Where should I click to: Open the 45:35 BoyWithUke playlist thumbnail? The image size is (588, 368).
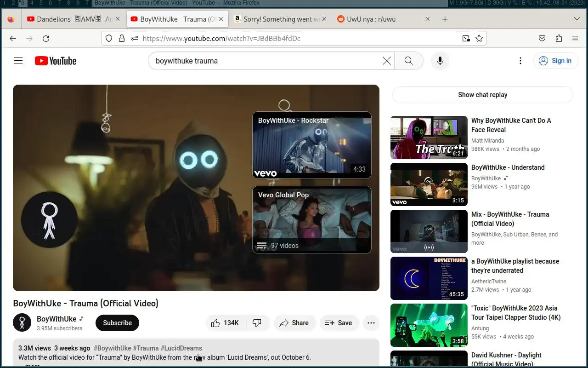click(429, 278)
